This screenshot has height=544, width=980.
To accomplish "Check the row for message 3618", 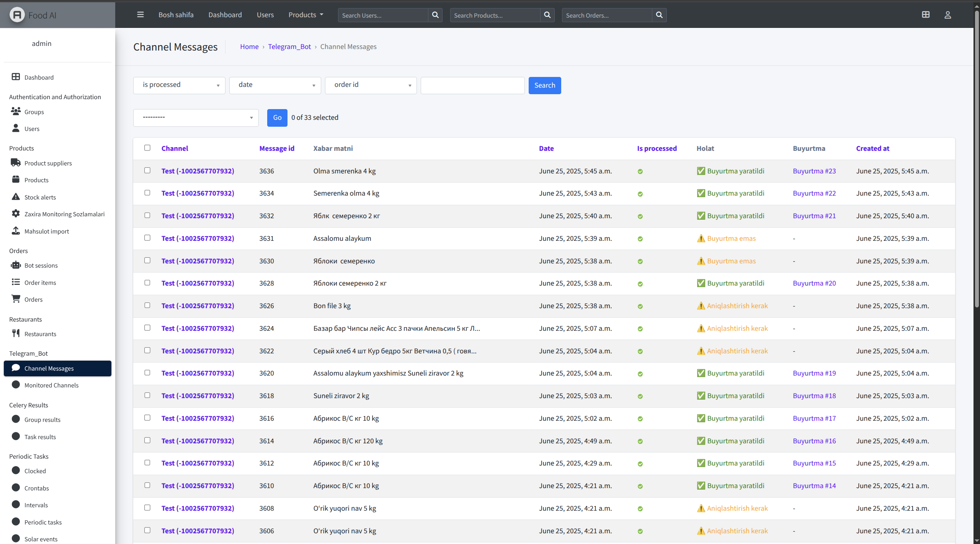I will click(147, 395).
